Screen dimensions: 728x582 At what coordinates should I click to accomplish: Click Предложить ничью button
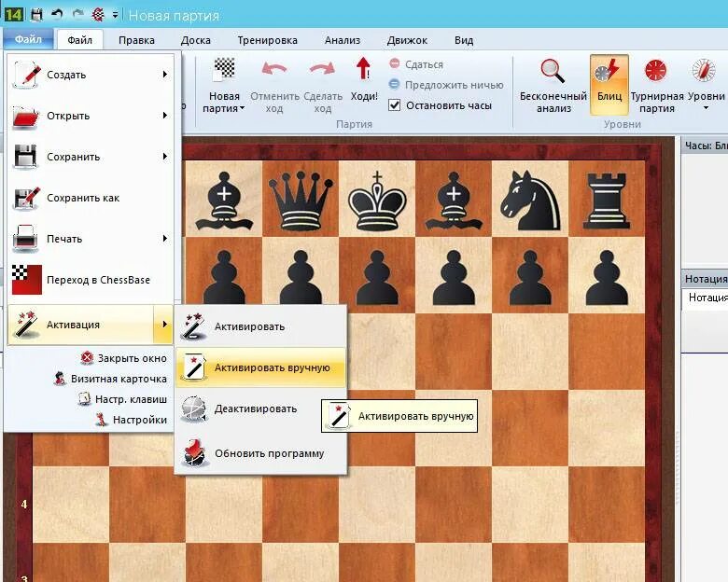pyautogui.click(x=446, y=85)
